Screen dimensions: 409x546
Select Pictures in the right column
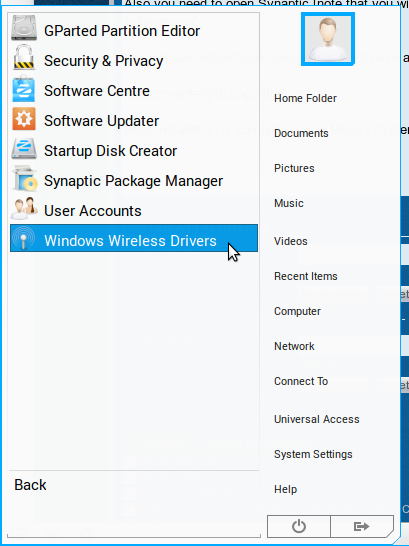[x=294, y=168]
